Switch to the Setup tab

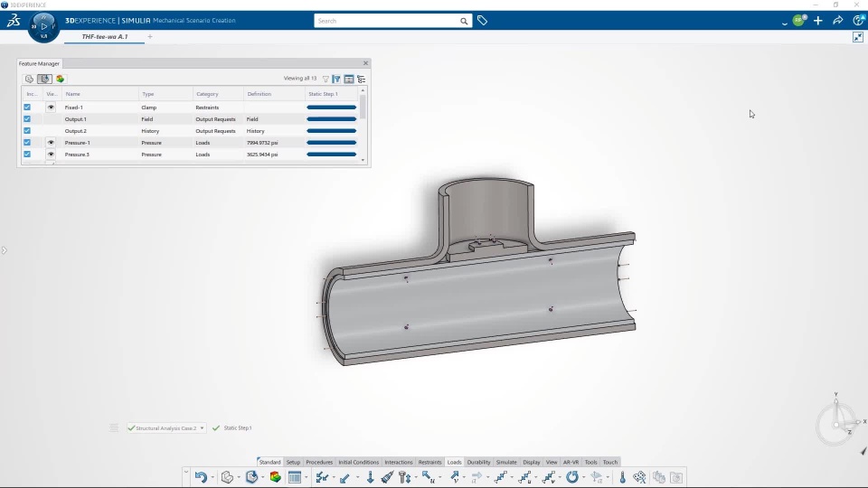pos(293,462)
